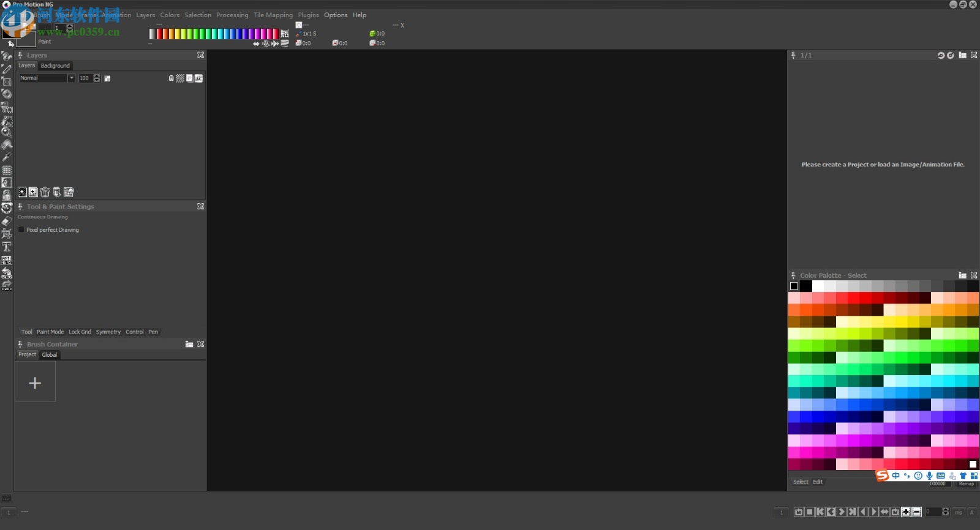
Task: Add frame with plus filmstrip icon
Action: click(906, 512)
